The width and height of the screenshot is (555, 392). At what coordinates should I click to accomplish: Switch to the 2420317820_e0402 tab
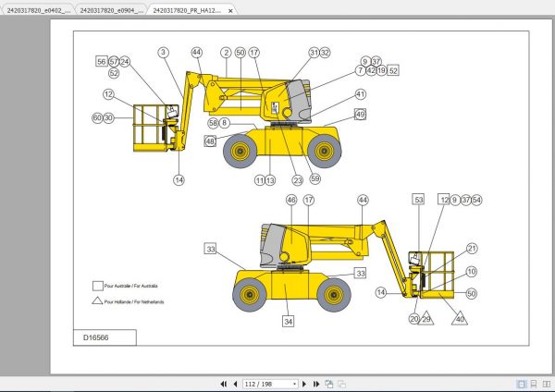point(38,10)
